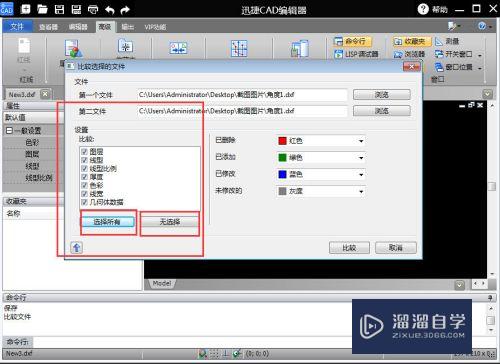Click 浏览 button for the second file
The width and height of the screenshot is (500, 364).
coord(382,111)
